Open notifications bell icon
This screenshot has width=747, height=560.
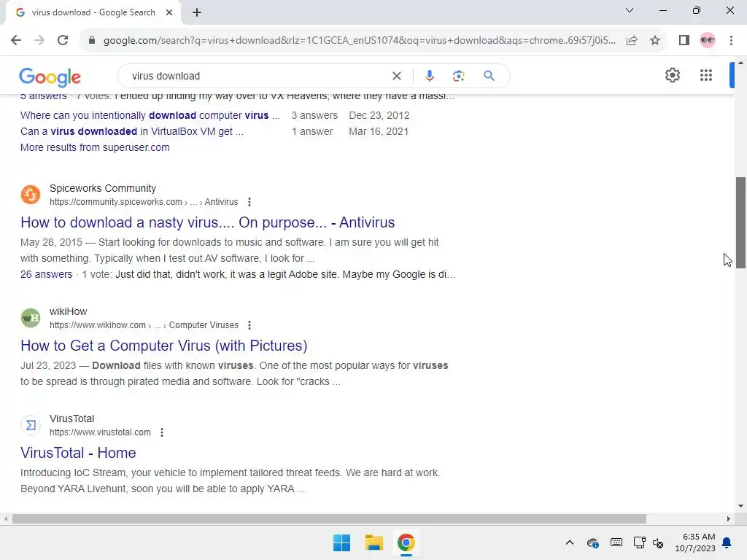[x=727, y=542]
